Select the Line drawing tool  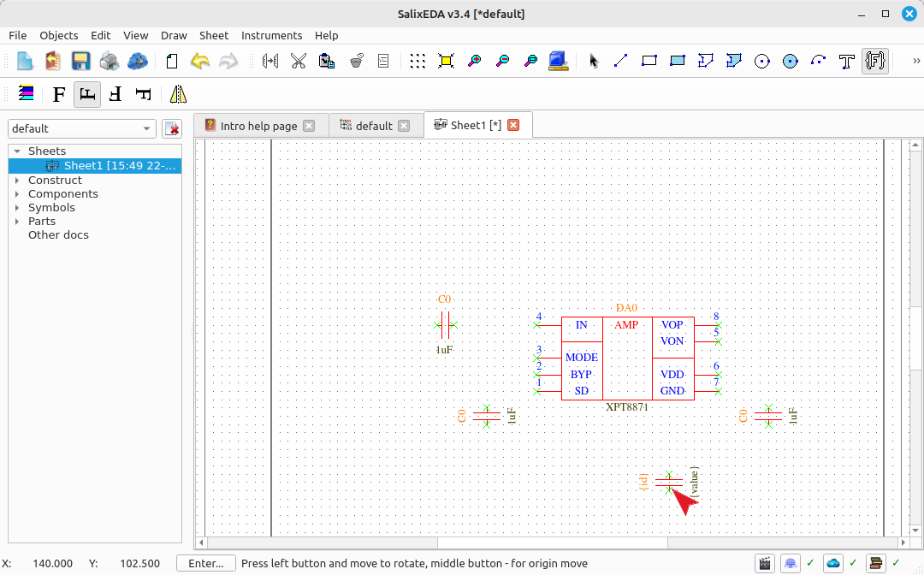click(x=620, y=61)
